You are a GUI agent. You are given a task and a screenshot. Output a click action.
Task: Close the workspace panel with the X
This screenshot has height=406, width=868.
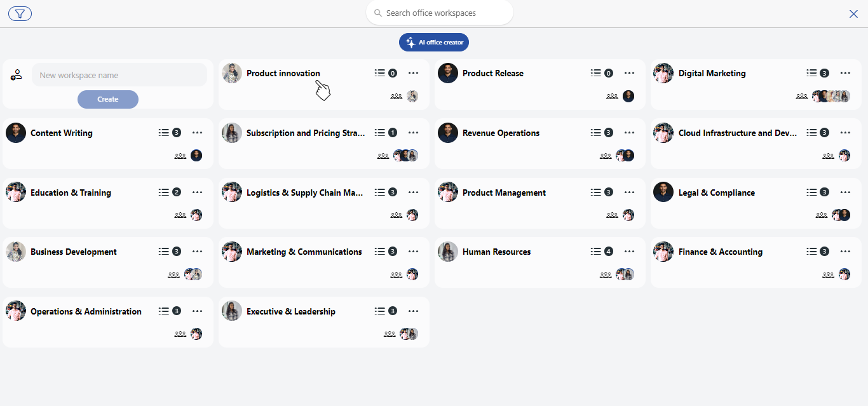click(853, 14)
